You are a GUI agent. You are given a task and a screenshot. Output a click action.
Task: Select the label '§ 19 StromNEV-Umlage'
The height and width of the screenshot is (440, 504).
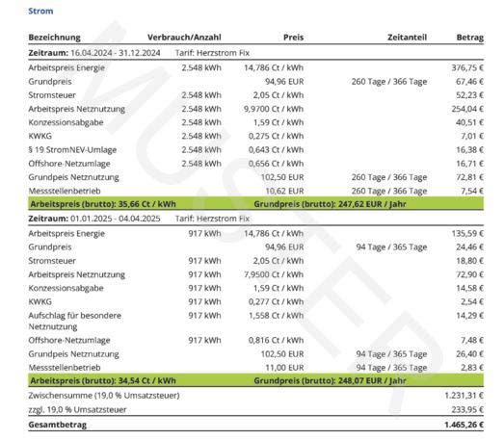tap(72, 150)
